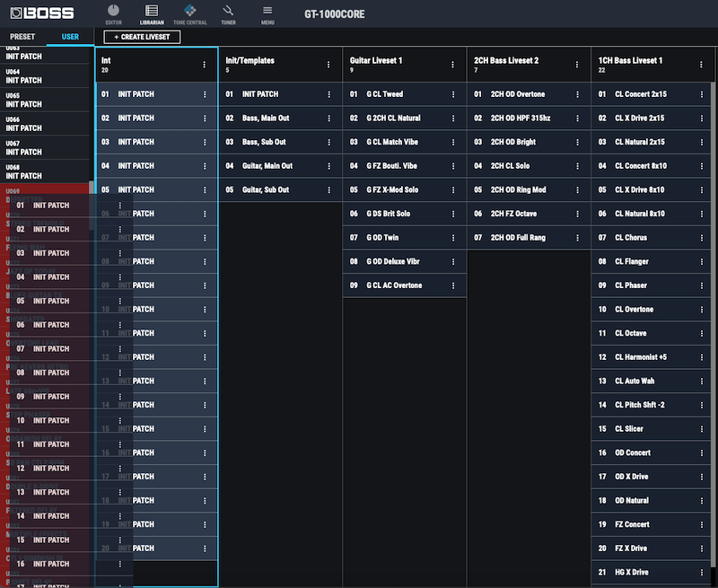Select patch 03 INIT PATCH in Int liveset
The width and height of the screenshot is (718, 588).
pyautogui.click(x=156, y=142)
